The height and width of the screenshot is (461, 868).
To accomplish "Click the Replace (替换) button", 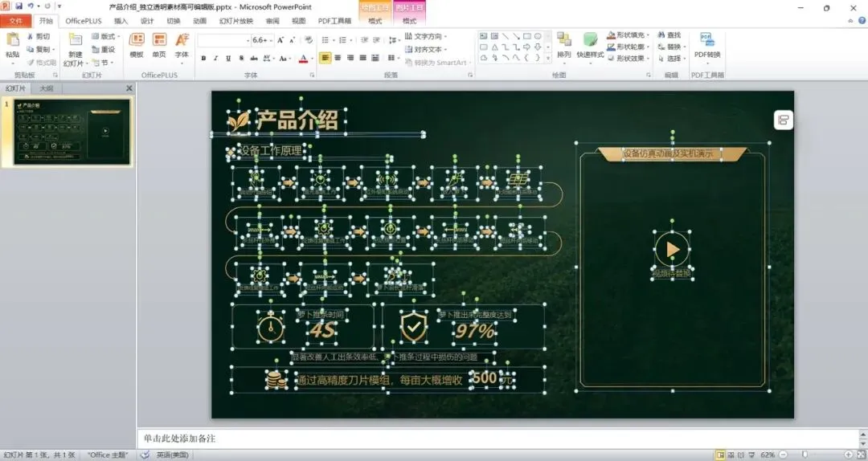I will point(669,47).
